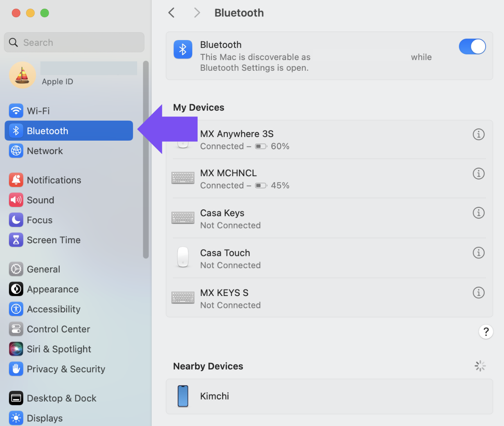Click Casa Touch Not Connected status
Screen dimensions: 504x426
click(x=230, y=265)
